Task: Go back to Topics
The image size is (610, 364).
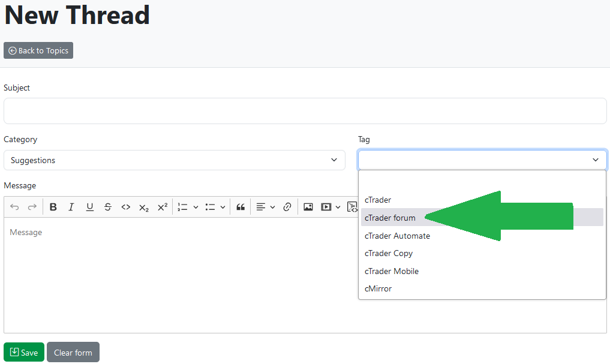Action: [38, 50]
